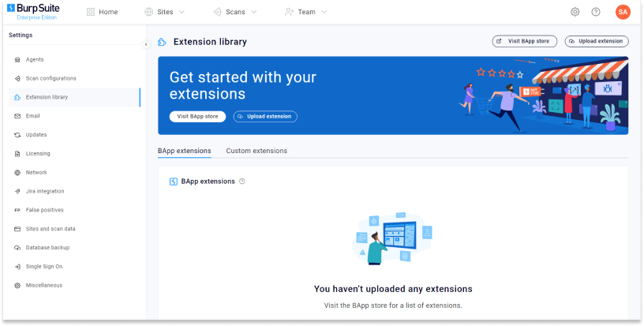Open Database backup settings
644x326 pixels.
[x=74, y=248]
